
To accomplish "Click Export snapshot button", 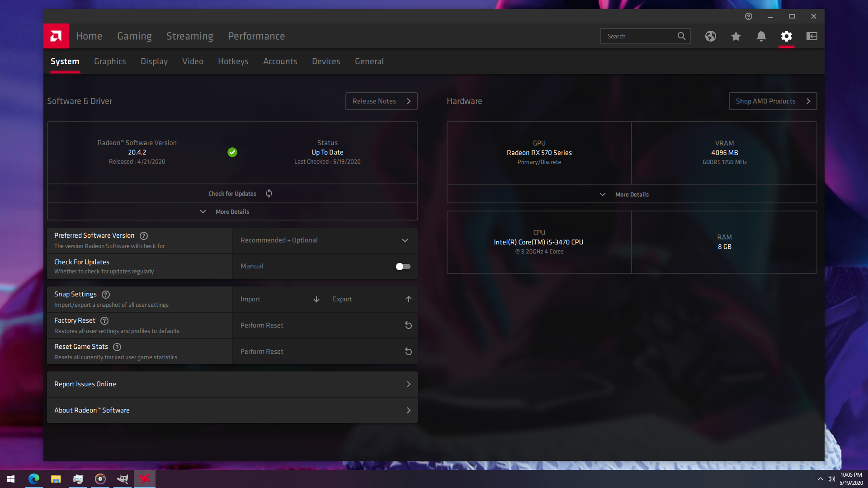I will pyautogui.click(x=372, y=299).
